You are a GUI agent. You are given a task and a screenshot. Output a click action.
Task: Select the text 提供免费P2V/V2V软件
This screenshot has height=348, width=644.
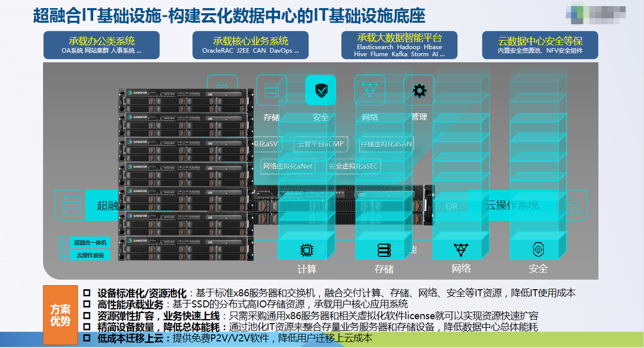222,338
